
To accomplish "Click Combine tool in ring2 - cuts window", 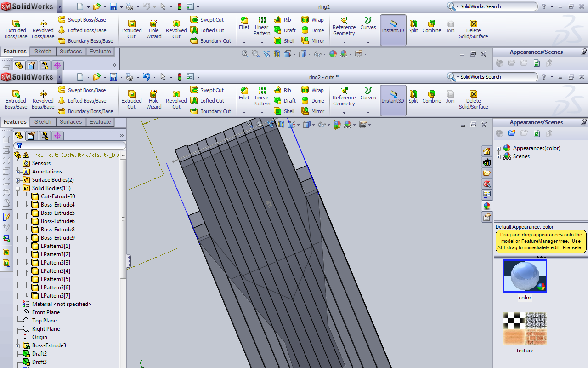I will pyautogui.click(x=432, y=96).
